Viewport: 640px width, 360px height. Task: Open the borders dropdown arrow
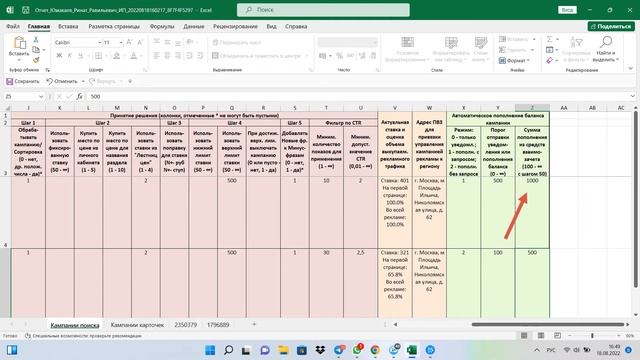pyautogui.click(x=106, y=56)
